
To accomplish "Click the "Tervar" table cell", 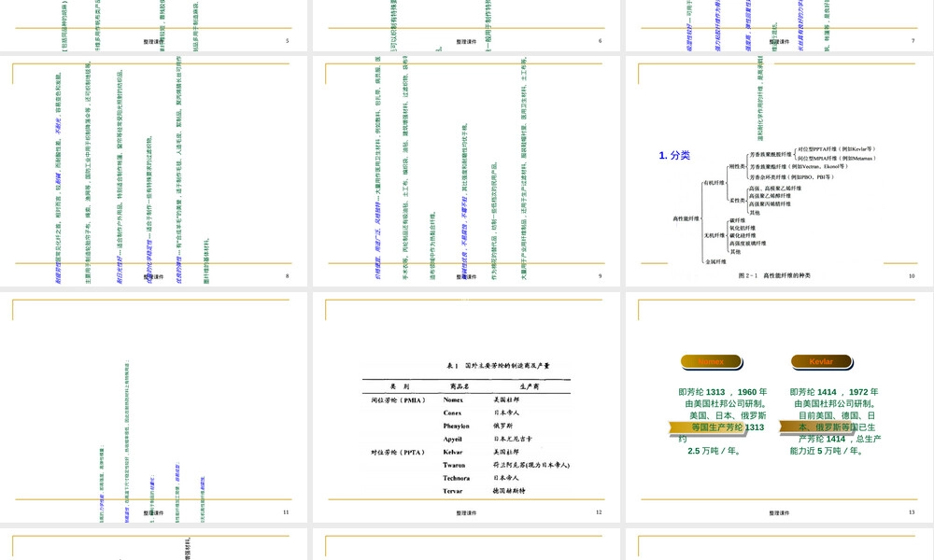I will coord(453,492).
